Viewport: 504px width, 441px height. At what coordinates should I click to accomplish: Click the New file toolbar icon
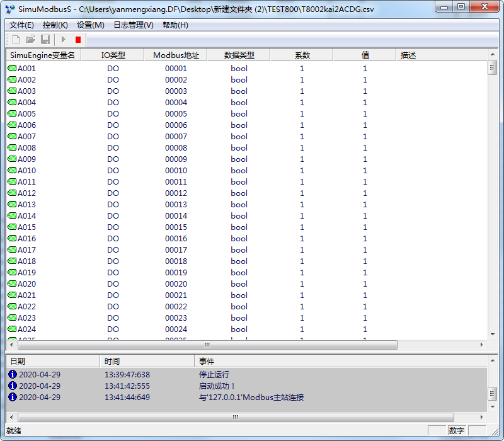pyautogui.click(x=16, y=40)
